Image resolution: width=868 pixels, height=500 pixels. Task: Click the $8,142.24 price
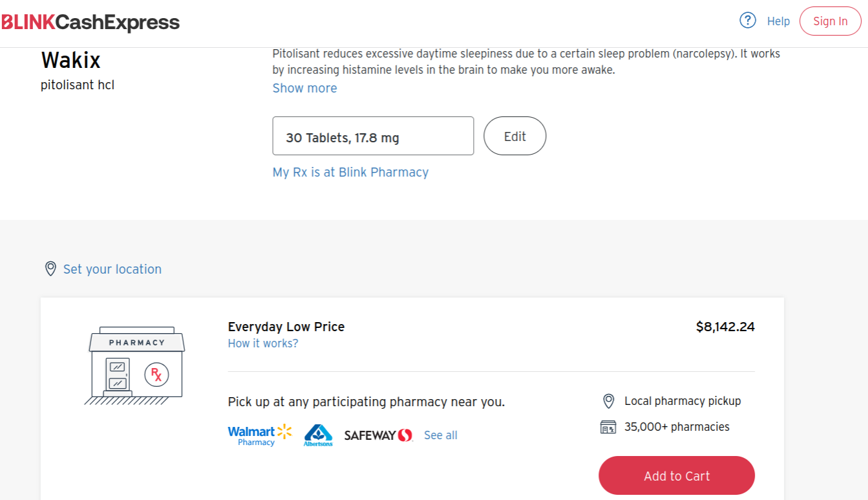pyautogui.click(x=725, y=327)
